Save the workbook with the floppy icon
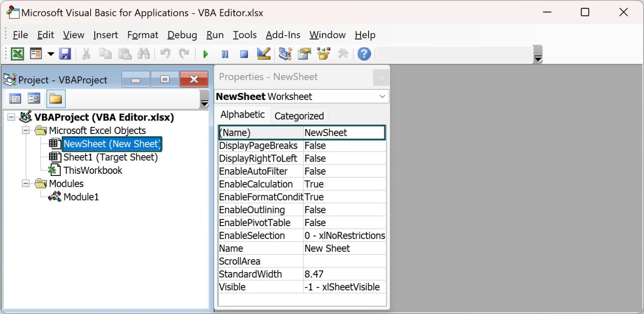Image resolution: width=644 pixels, height=314 pixels. (65, 54)
